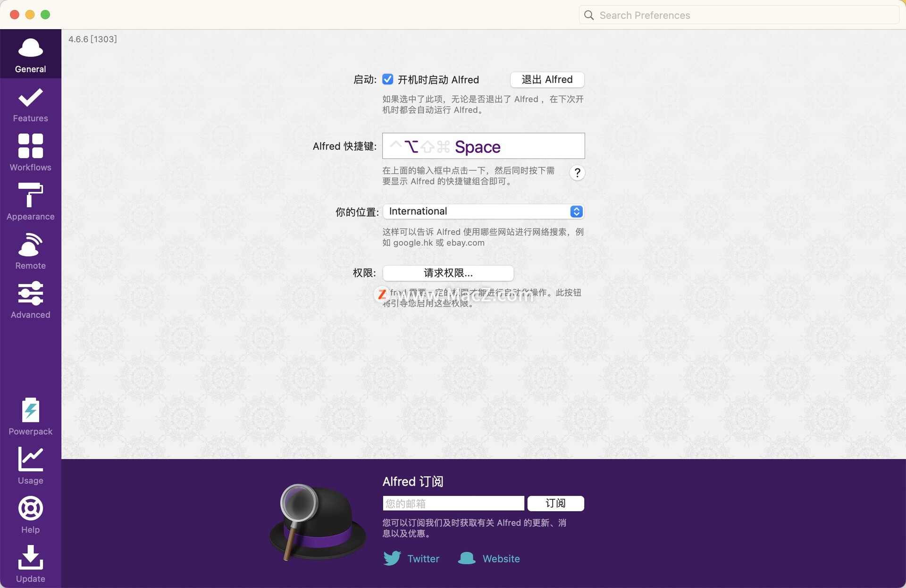Select International location setting
This screenshot has width=906, height=588.
483,211
